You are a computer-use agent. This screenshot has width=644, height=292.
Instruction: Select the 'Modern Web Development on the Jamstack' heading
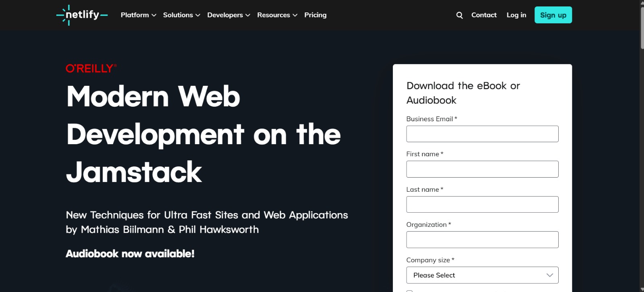click(203, 134)
